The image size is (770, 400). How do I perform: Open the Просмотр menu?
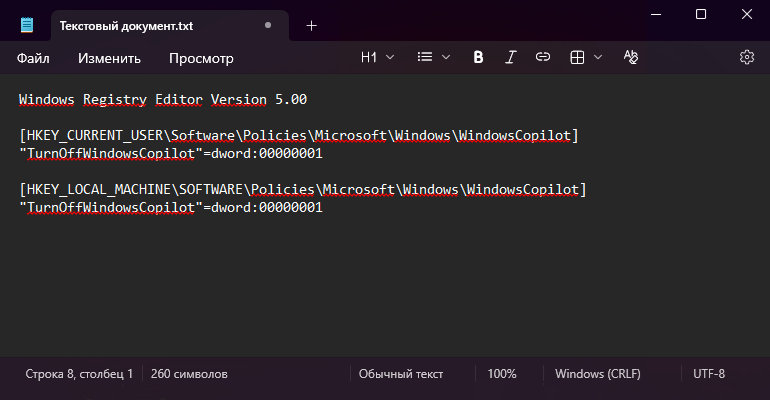[201, 58]
